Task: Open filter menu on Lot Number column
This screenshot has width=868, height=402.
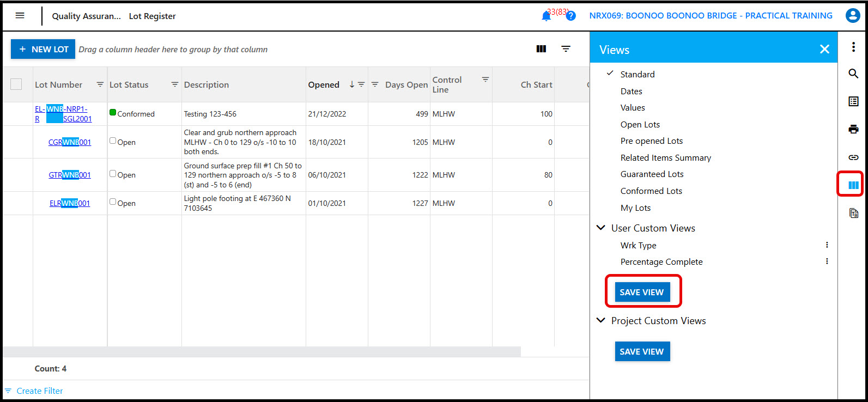Action: click(100, 84)
